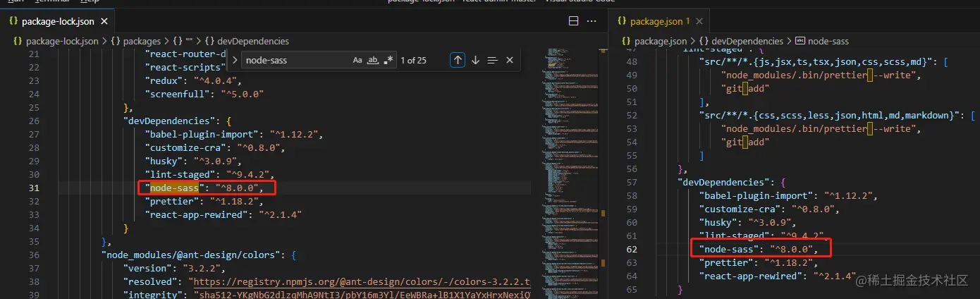Screen dimensions: 980x299
Task: Split the left editor with layout icon
Action: pyautogui.click(x=573, y=21)
